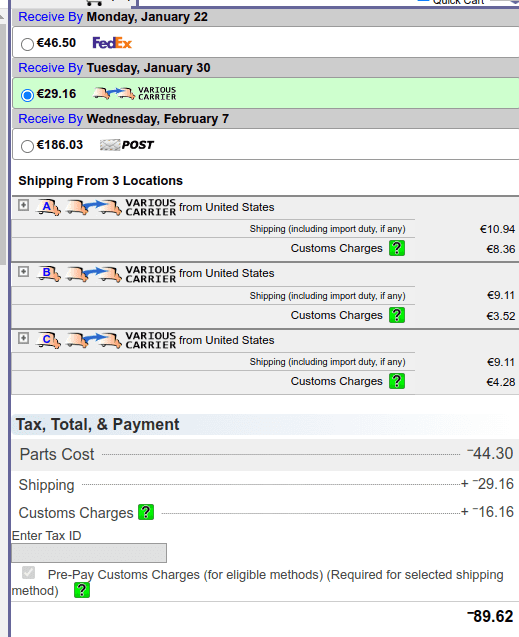Expand shipment A details
This screenshot has width=519, height=637.
(24, 205)
